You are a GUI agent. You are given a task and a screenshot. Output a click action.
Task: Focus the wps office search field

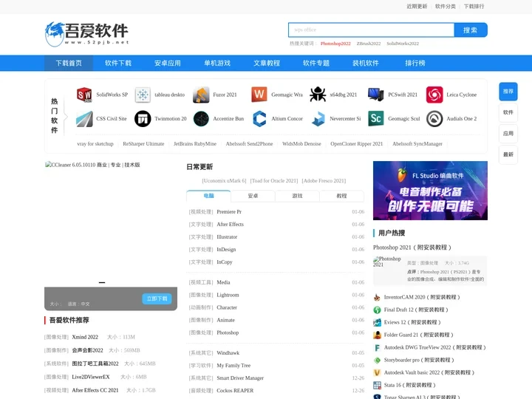click(371, 30)
